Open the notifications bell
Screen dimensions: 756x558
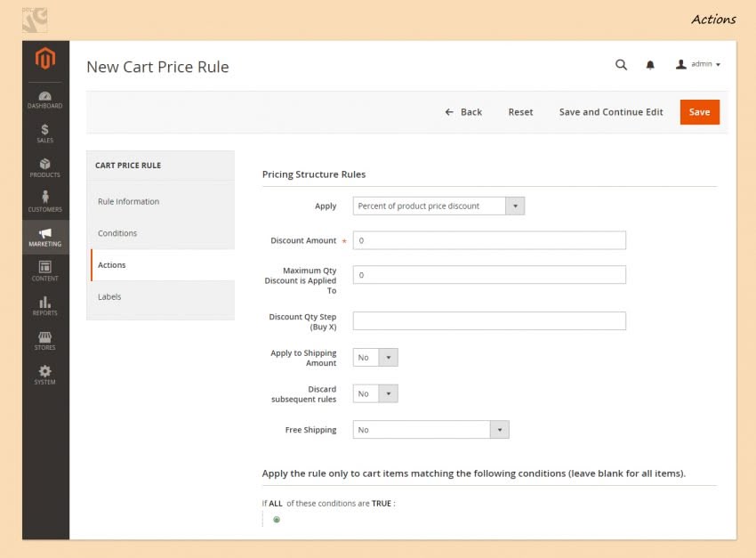(650, 65)
